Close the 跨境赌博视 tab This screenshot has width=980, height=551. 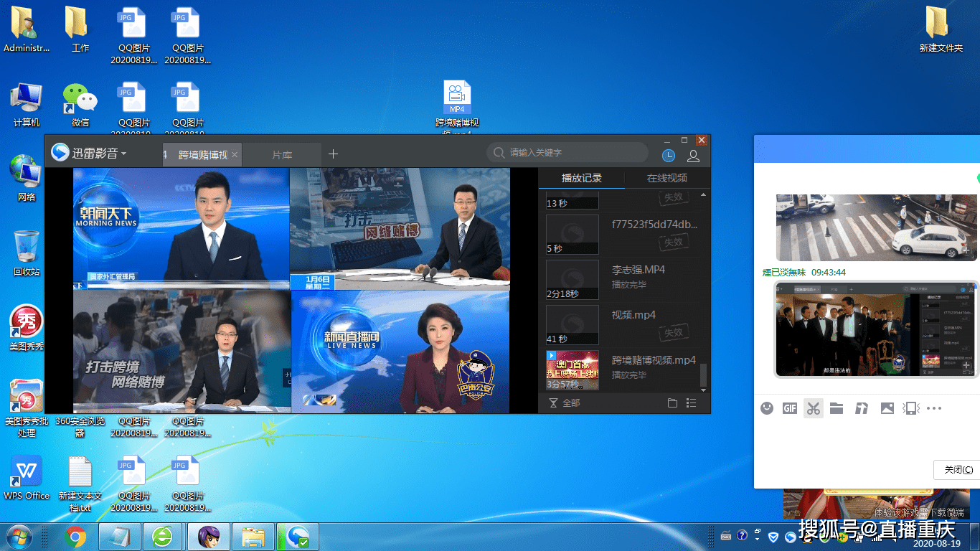pos(235,154)
